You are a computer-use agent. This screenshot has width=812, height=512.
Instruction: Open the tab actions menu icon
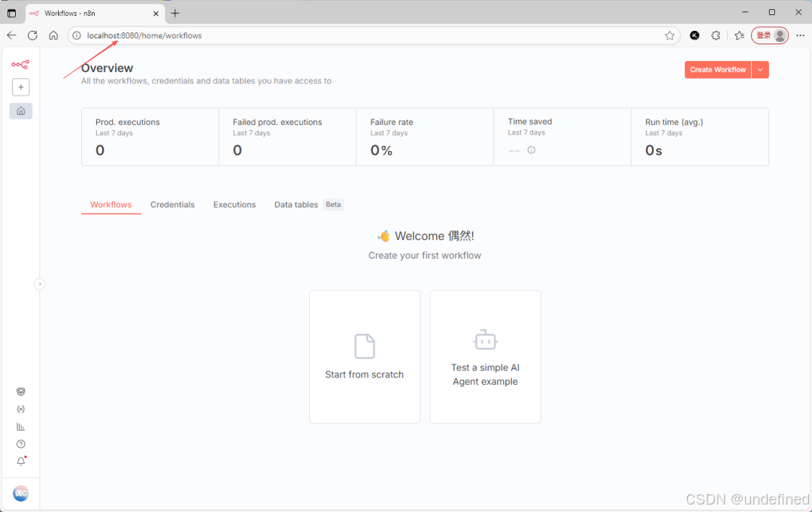[11, 13]
